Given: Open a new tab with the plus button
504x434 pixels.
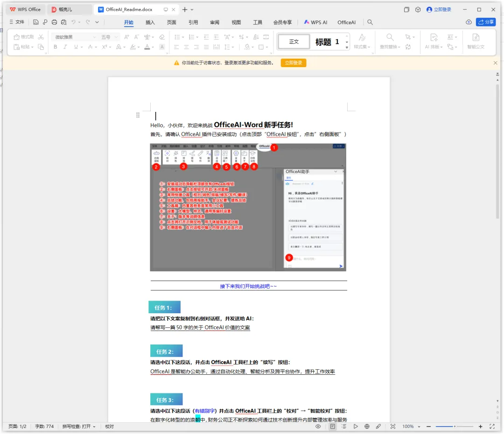Looking at the screenshot, I should 184,9.
